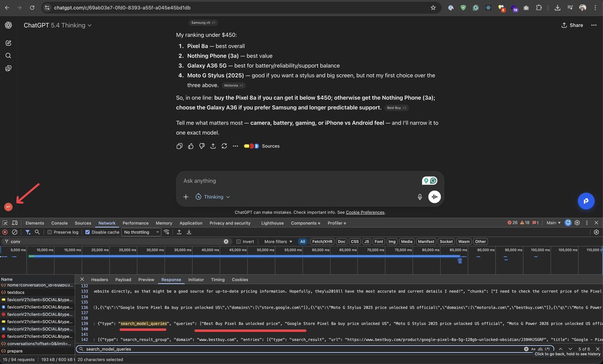Image resolution: width=603 pixels, height=364 pixels.
Task: Bookmark this page with the star icon
Action: coord(433,8)
